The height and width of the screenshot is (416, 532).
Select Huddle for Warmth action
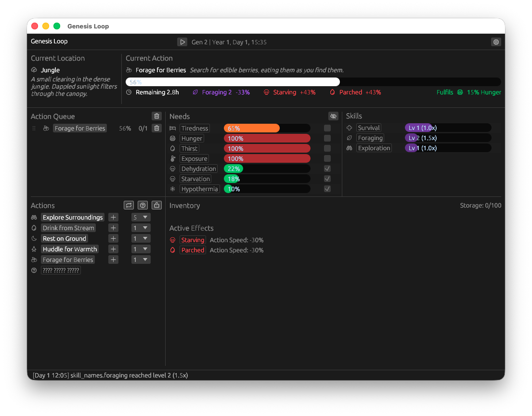(69, 249)
